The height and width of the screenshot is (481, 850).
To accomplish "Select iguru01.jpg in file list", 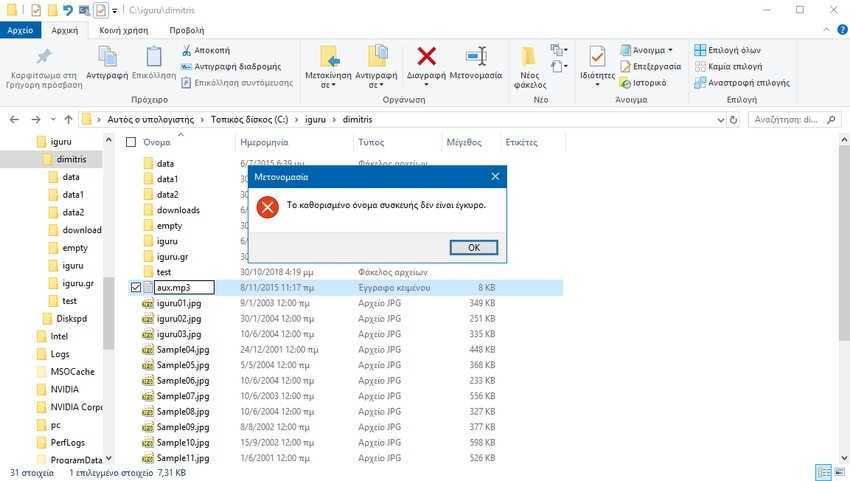I will pos(178,303).
